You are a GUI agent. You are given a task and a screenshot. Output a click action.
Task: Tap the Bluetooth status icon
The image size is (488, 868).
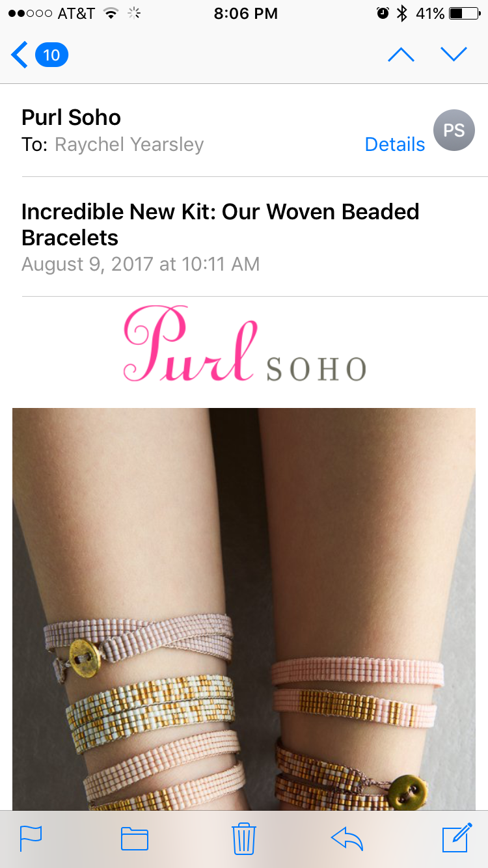pyautogui.click(x=402, y=14)
